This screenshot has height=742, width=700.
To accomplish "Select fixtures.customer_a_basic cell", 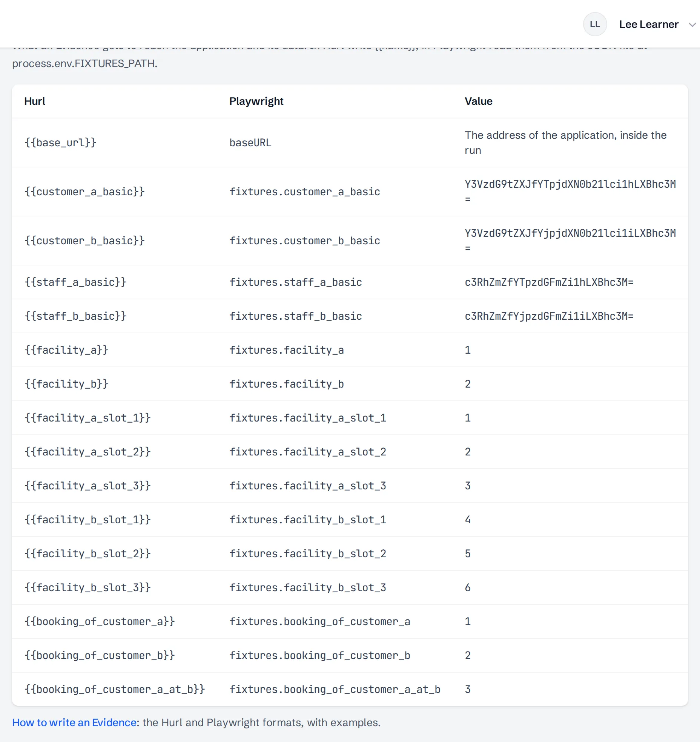I will (x=305, y=192).
